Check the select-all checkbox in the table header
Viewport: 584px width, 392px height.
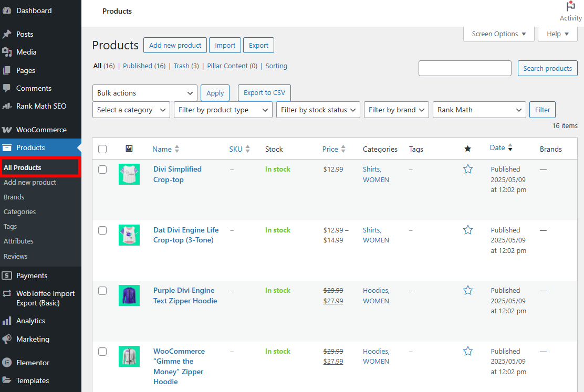[102, 149]
